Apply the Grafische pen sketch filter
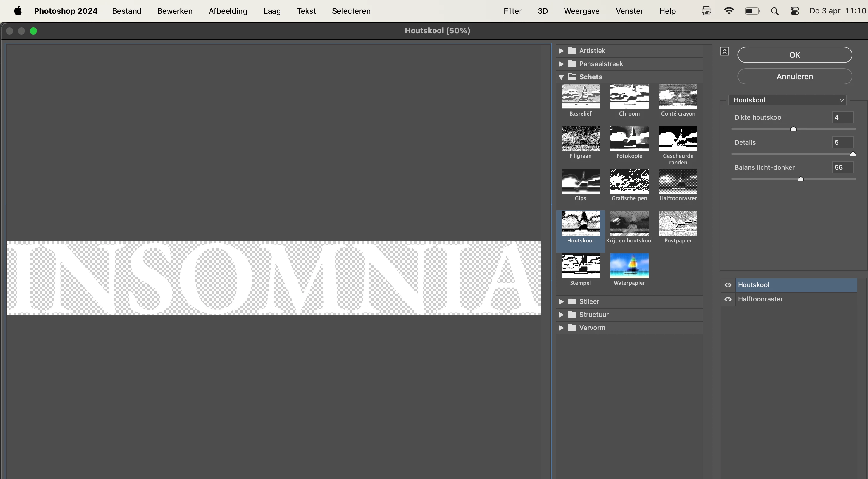The width and height of the screenshot is (868, 479). (x=629, y=182)
